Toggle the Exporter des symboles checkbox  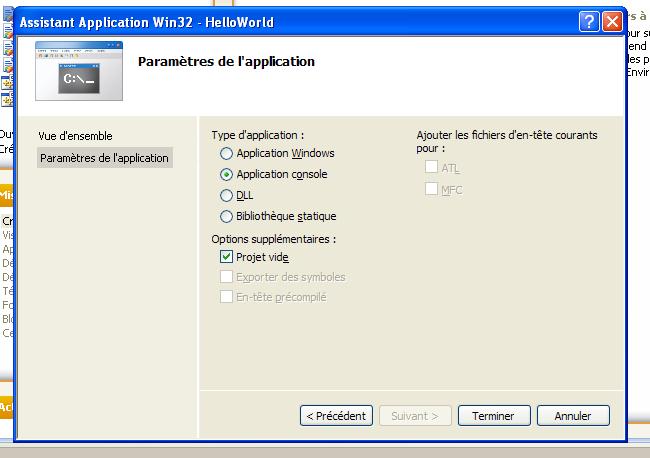click(226, 277)
